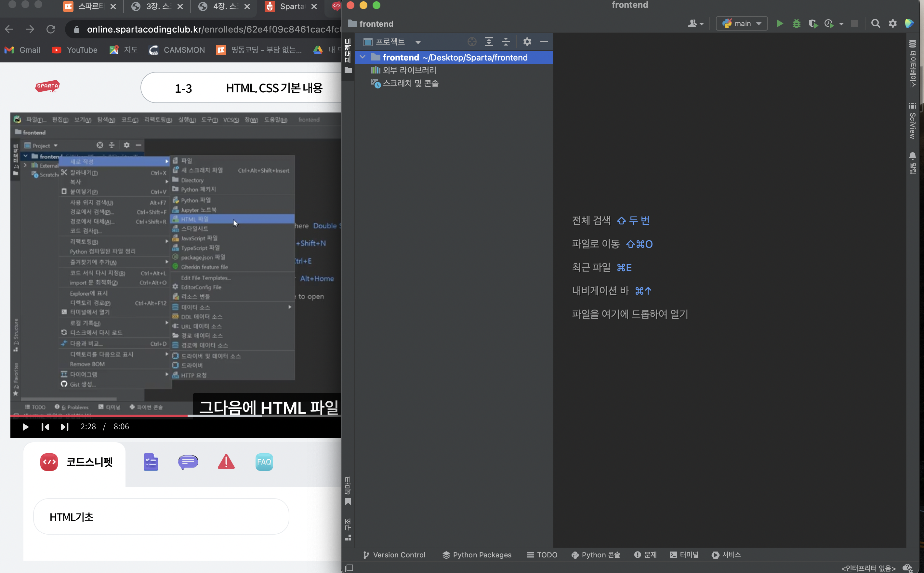Open the Version Control tool tab

(x=394, y=555)
